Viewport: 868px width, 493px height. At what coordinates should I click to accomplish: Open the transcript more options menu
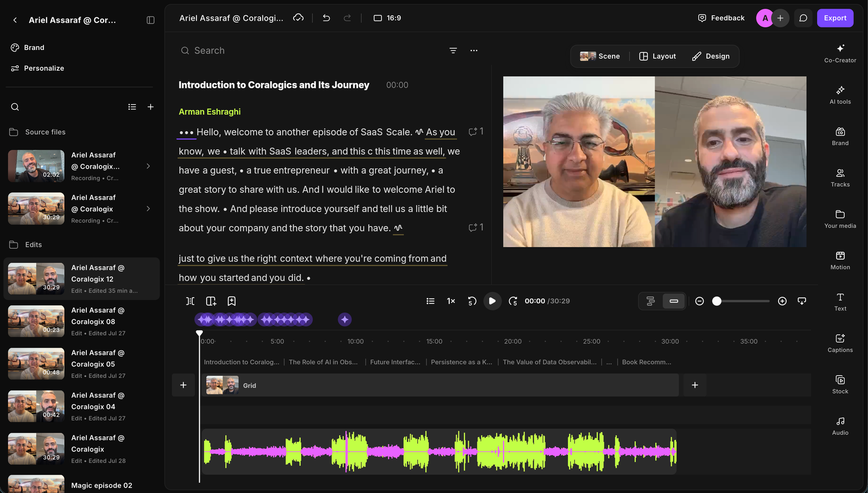(x=474, y=50)
